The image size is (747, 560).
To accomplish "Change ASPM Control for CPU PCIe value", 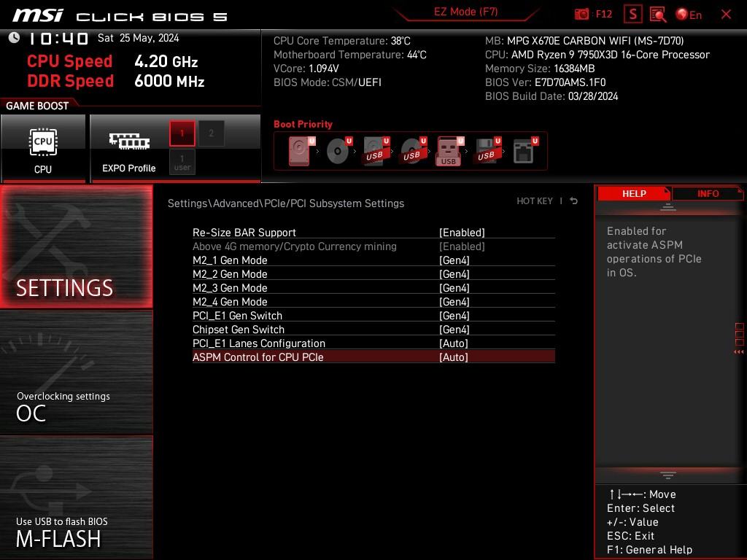I will click(x=453, y=357).
